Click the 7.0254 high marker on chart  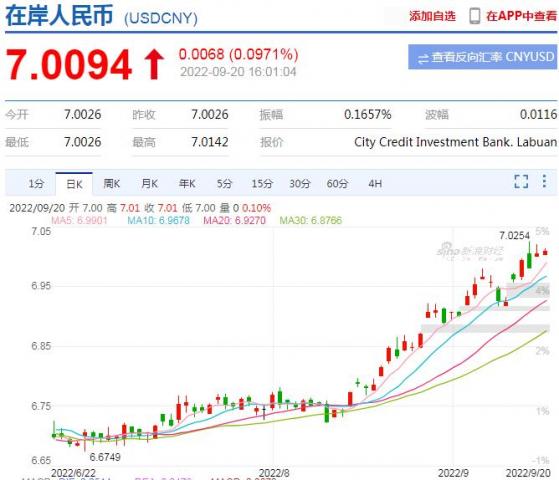pos(514,235)
